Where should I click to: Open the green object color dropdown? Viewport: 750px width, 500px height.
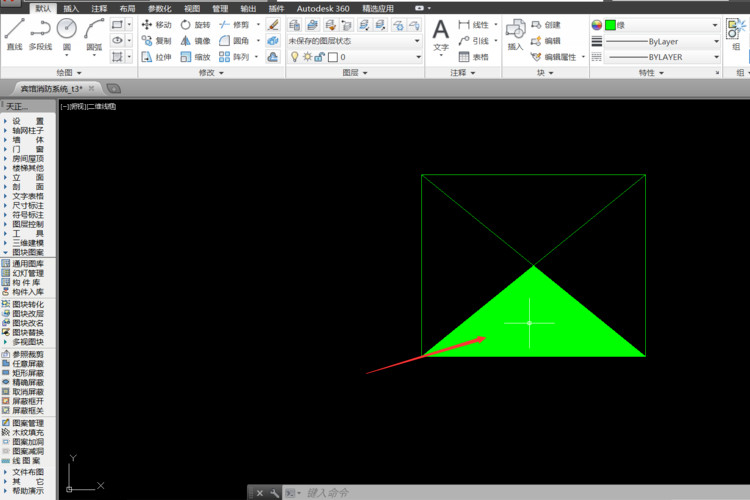click(662, 25)
